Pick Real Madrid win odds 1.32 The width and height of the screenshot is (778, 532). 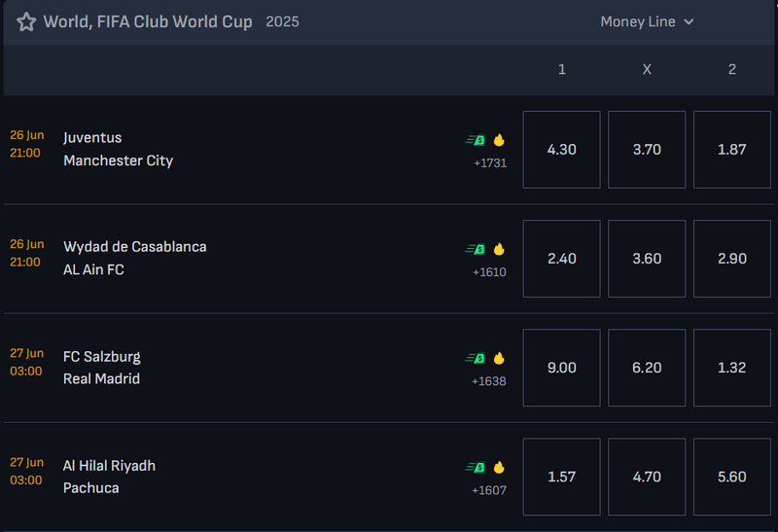click(732, 368)
